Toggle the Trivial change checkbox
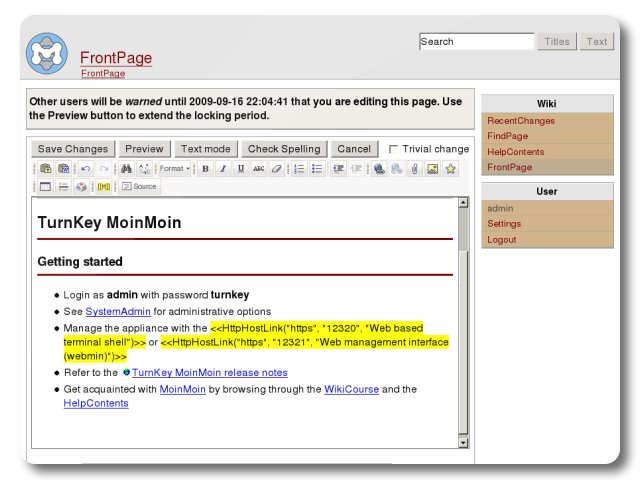Image resolution: width=640 pixels, height=480 pixels. click(x=393, y=149)
